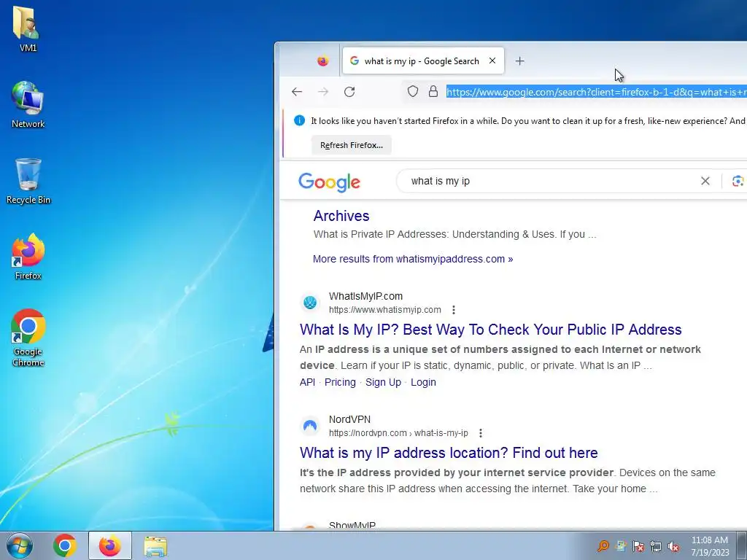Viewport: 747px width, 560px height.
Task: Select the 'what is my ip' tab
Action: [422, 61]
